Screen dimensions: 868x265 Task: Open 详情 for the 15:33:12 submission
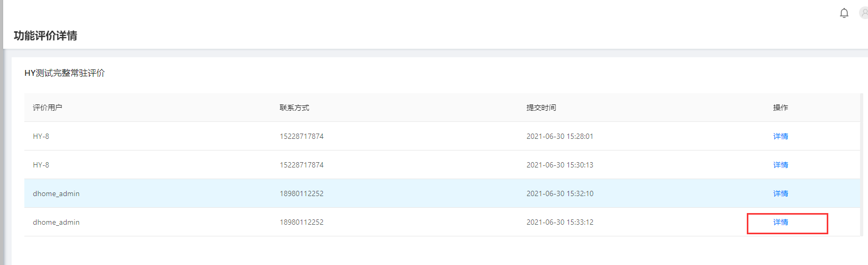tap(781, 222)
